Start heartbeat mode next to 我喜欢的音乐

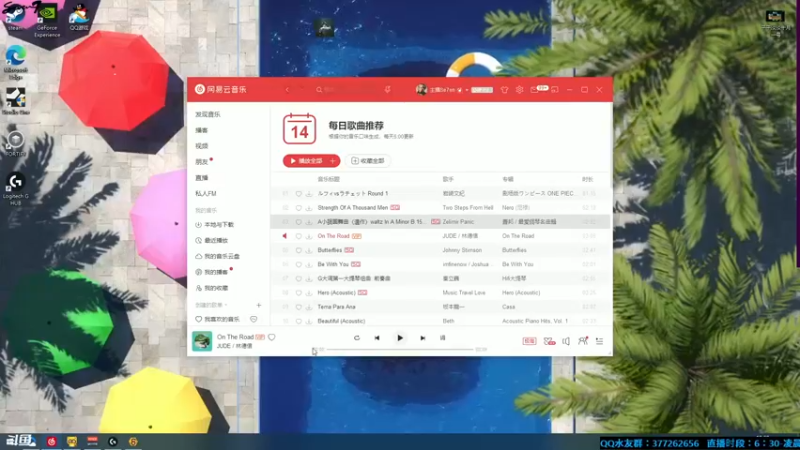tap(253, 319)
